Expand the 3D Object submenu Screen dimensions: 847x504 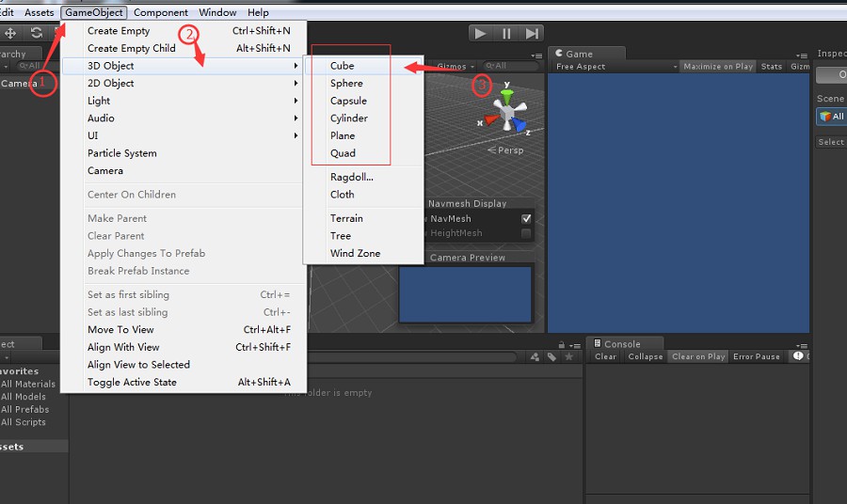182,66
